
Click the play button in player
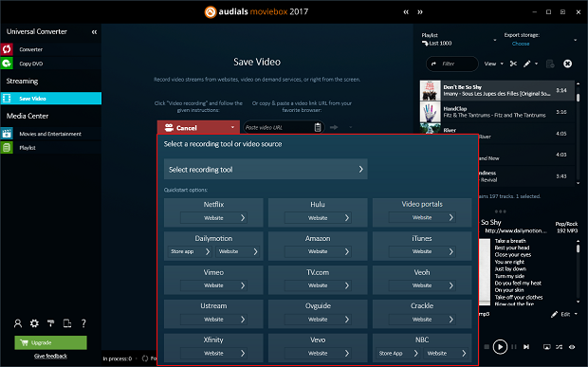coord(500,347)
